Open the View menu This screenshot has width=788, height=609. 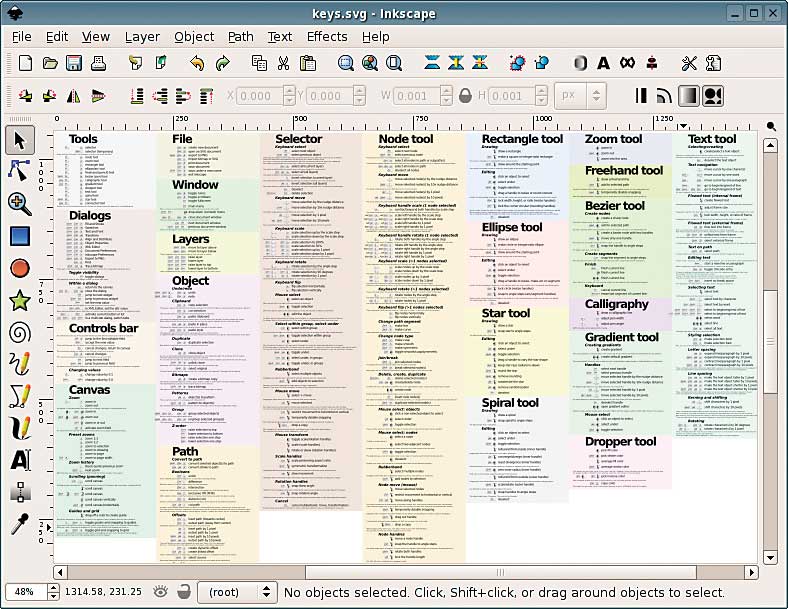[x=95, y=37]
